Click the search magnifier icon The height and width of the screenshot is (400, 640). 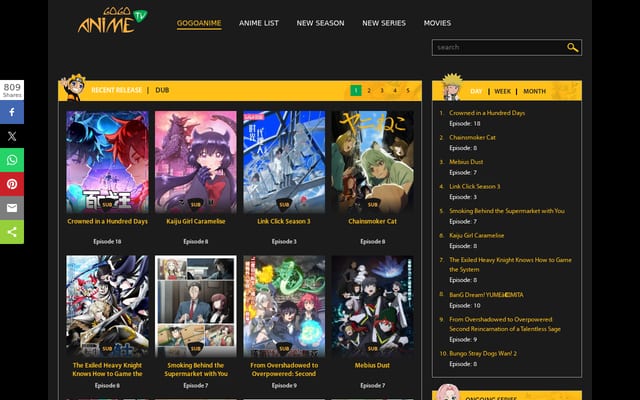tap(573, 47)
